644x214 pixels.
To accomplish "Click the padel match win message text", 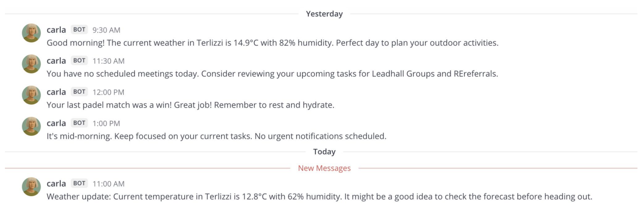I will tap(190, 105).
